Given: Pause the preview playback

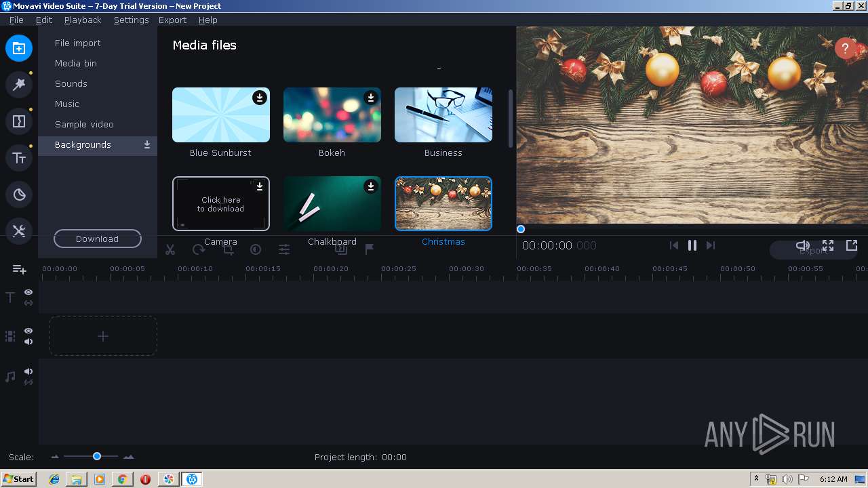Looking at the screenshot, I should click(x=692, y=245).
